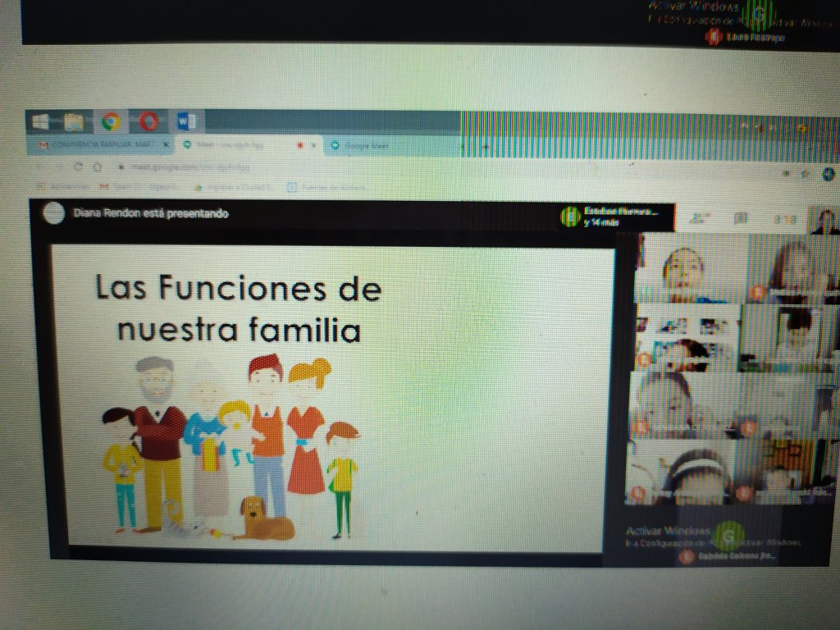Show the Meet participants list

[x=700, y=218]
